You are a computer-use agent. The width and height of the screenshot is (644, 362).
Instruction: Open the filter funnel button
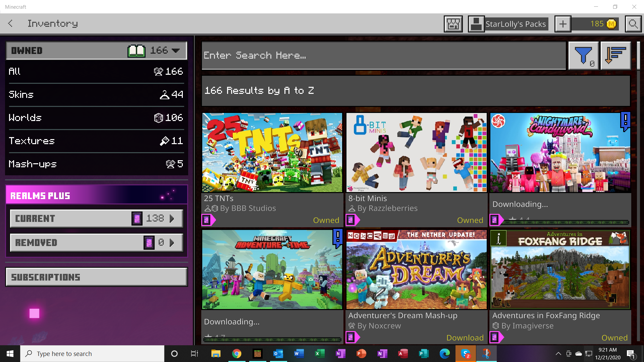[x=583, y=56]
